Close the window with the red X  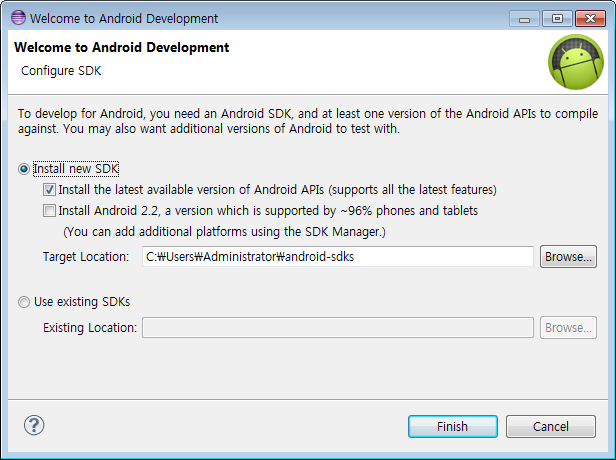tap(590, 18)
